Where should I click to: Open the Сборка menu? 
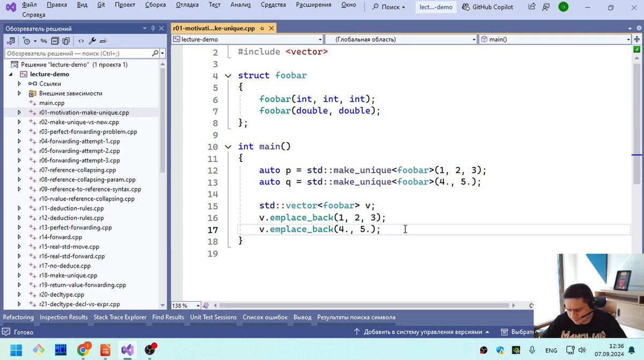[156, 5]
